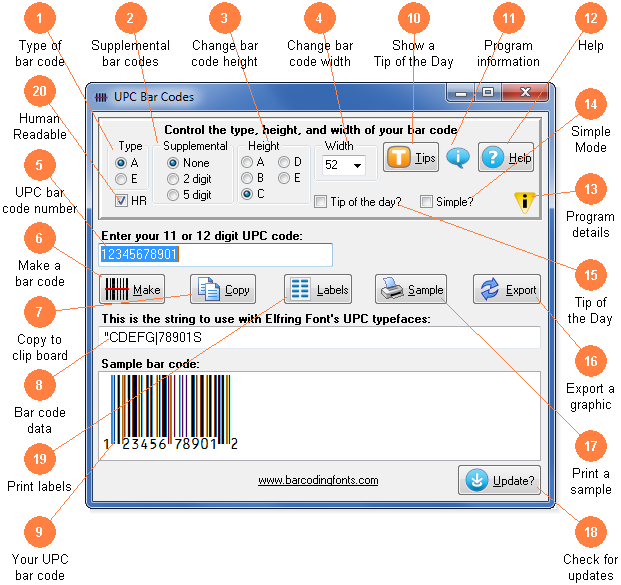This screenshot has height=585, width=621.
Task: Copy bar code string to clipboard
Action: coord(223,289)
